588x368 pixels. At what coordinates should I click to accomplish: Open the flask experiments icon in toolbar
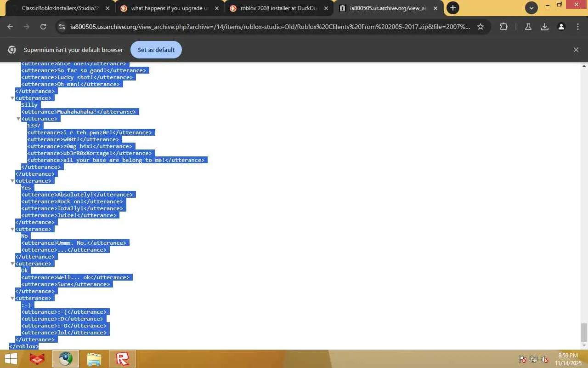tap(528, 27)
